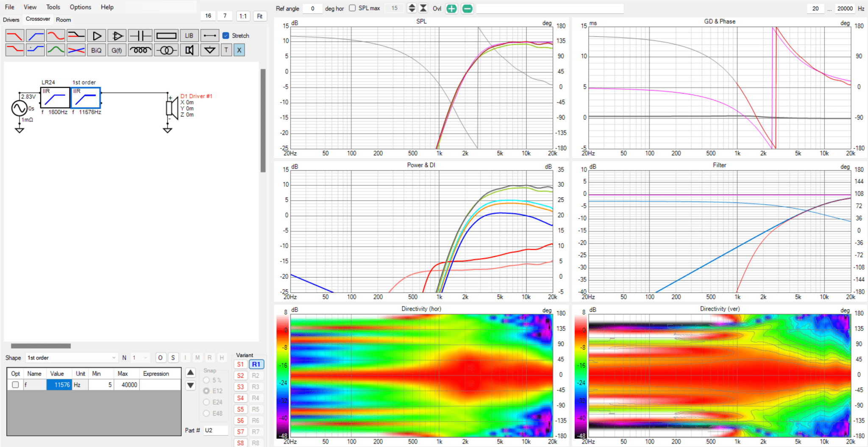868x447 pixels.
Task: Click the O button beside N
Action: point(160,358)
